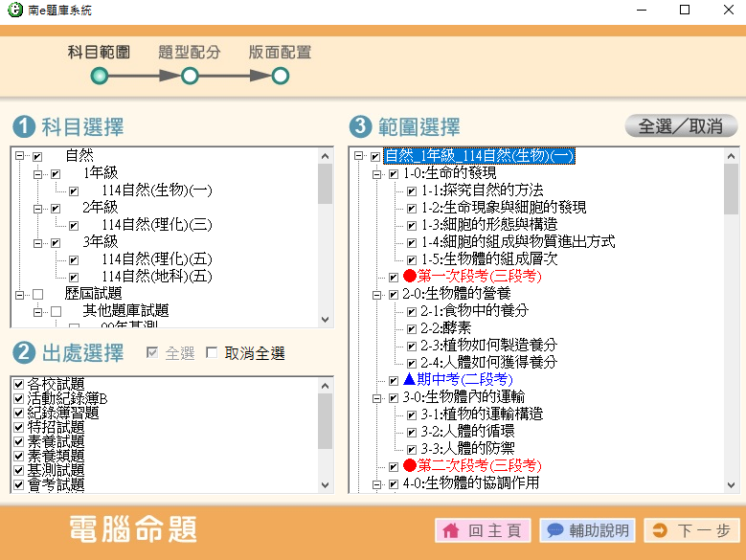Click the 科目範圍 step circle
The height and width of the screenshot is (560, 746).
[99, 76]
